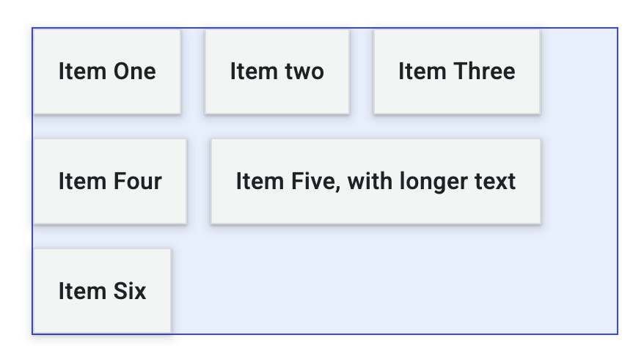Image resolution: width=644 pixels, height=346 pixels.
Task: Click empty blue area right of Item Six
Action: [x=389, y=291]
